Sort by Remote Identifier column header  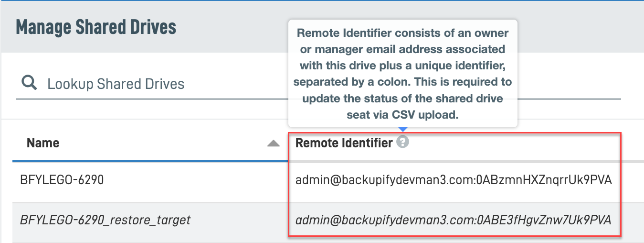(x=344, y=143)
